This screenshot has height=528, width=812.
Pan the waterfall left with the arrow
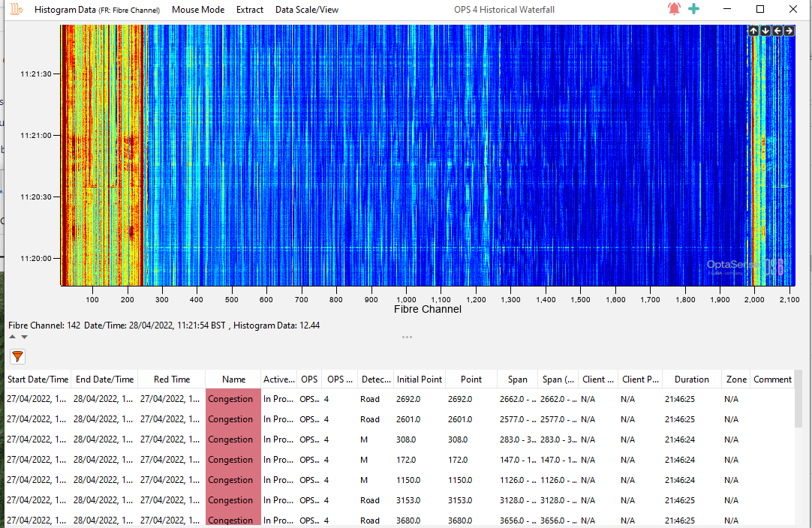[777, 31]
